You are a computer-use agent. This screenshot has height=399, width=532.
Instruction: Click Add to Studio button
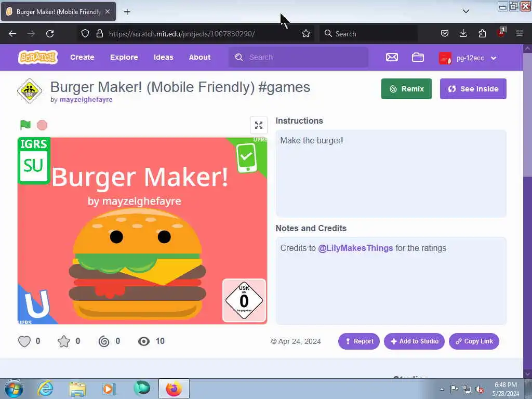point(414,341)
